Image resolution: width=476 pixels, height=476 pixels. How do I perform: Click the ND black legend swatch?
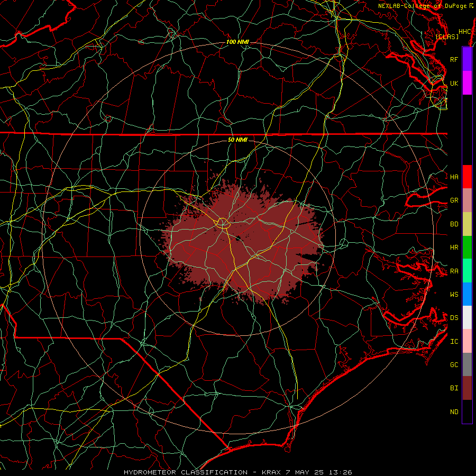click(467, 411)
